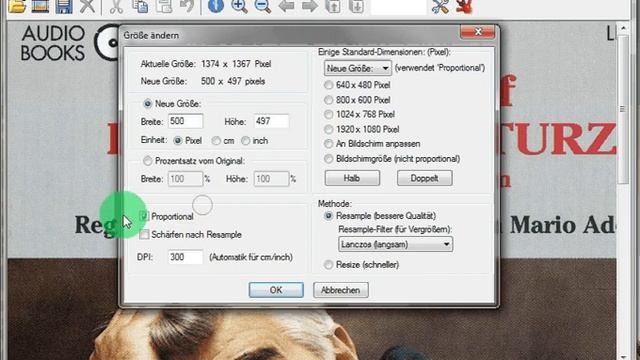Image resolution: width=640 pixels, height=360 pixels.
Task: Open the 'Lanczos (langsam)' filter dropdown
Action: coord(396,244)
